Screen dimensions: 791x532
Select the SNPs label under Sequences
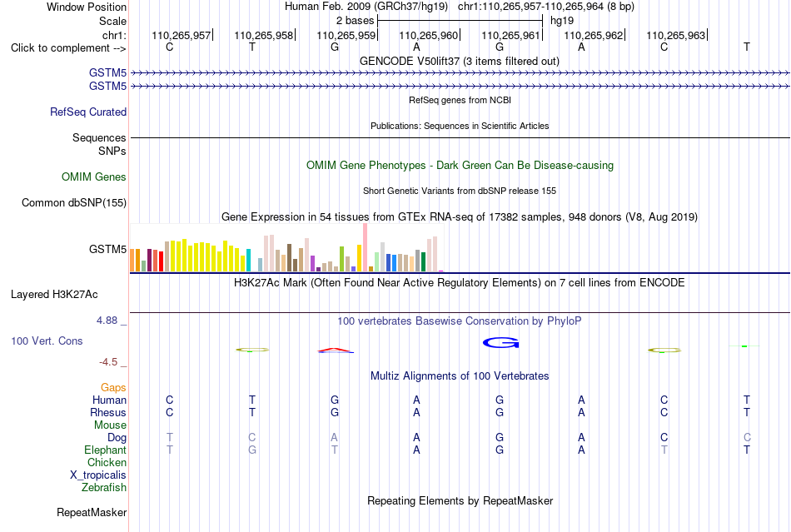(112, 151)
